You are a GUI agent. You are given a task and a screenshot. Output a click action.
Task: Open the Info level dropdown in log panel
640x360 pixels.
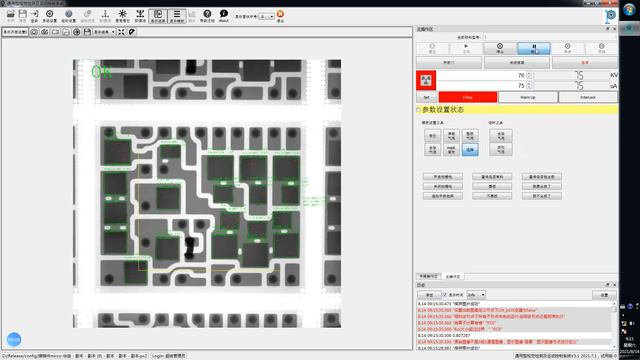point(476,294)
